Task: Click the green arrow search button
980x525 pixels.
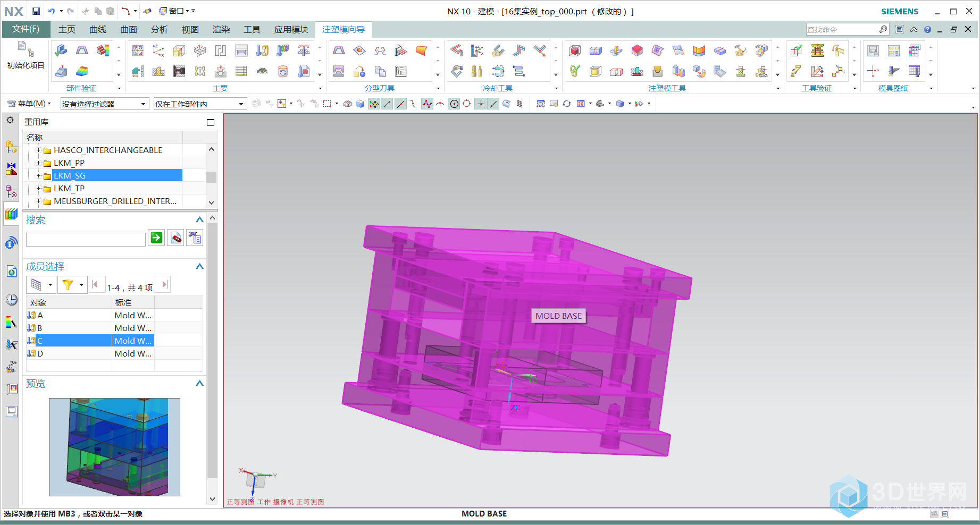Action: [156, 238]
